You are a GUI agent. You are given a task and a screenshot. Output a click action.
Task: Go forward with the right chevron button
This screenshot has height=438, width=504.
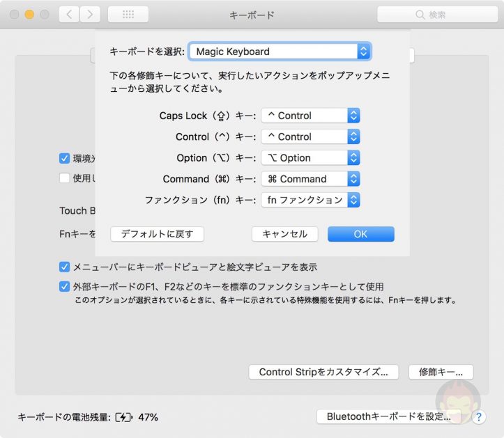coord(90,15)
